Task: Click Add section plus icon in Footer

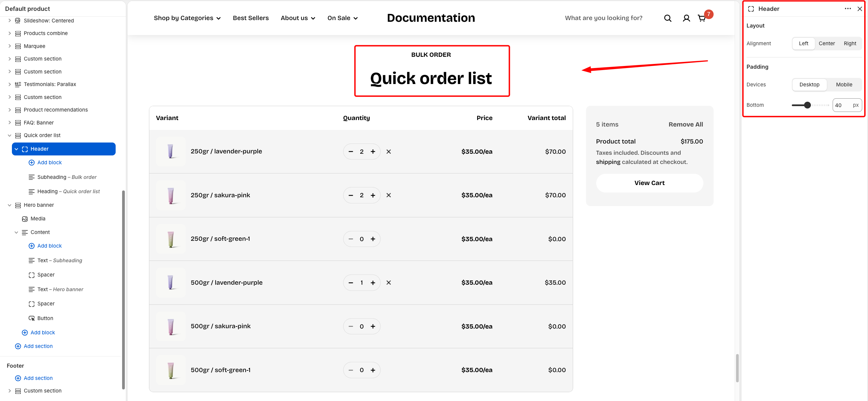Action: 18,378
